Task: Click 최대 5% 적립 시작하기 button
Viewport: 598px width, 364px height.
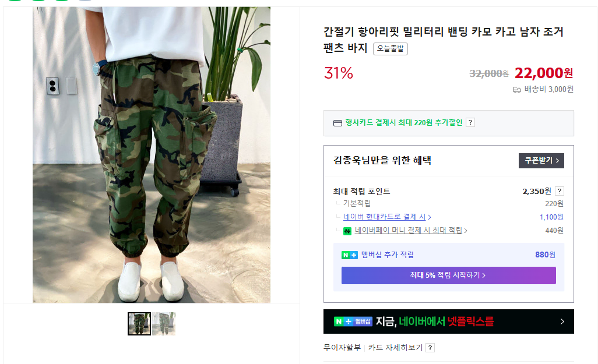Action: [x=449, y=275]
